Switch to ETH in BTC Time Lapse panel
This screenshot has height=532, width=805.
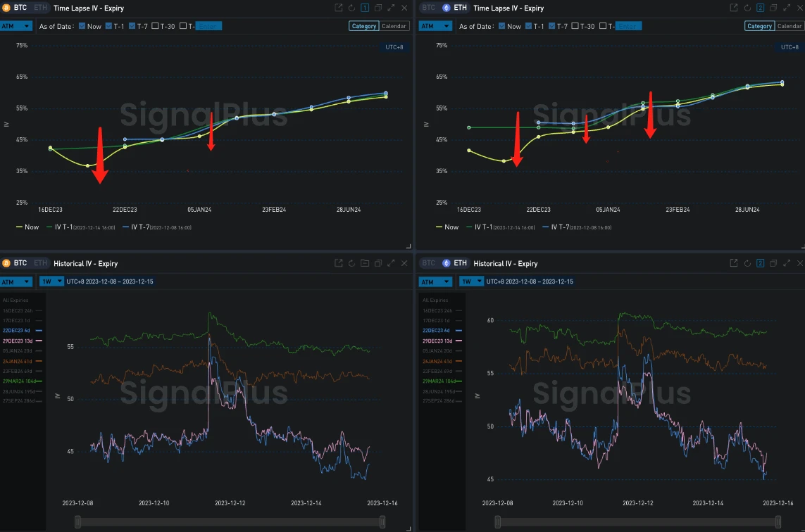click(40, 8)
